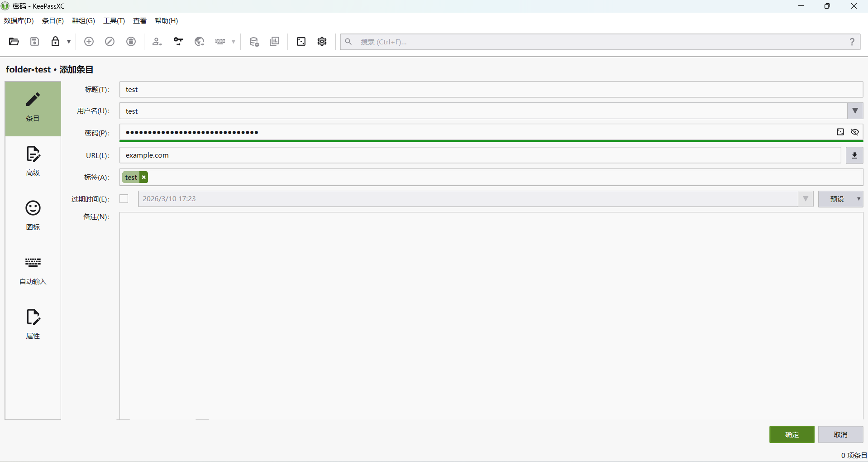Click the 取消 cancel button
Image resolution: width=868 pixels, height=462 pixels.
tap(840, 434)
